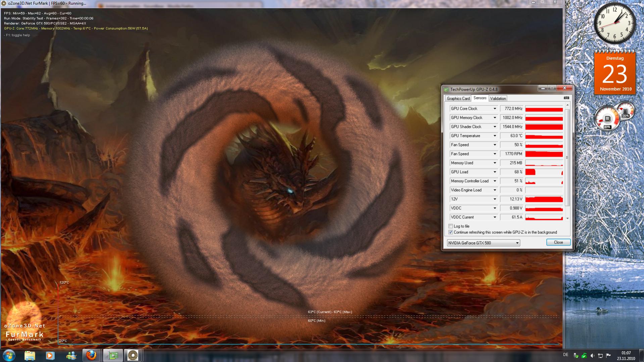Screen dimensions: 644x362
Task: Switch to the Graphics Card tab
Action: (x=458, y=99)
